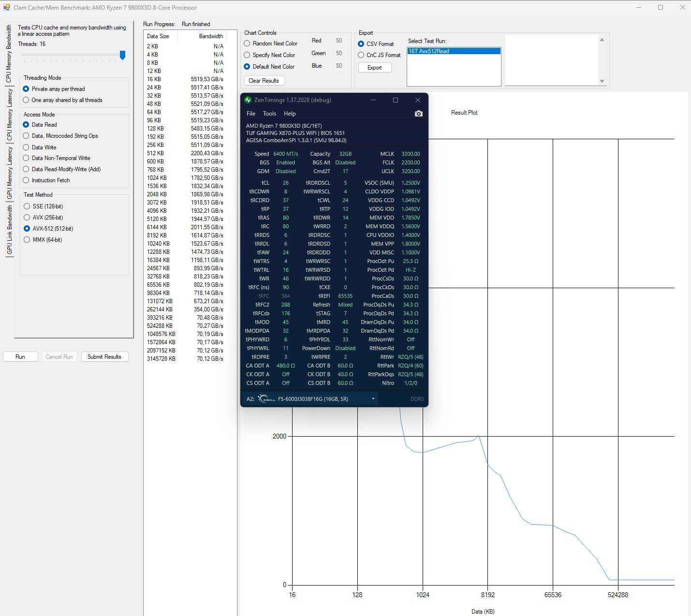Switch to the CPU Memory Latency tab
The height and width of the screenshot is (616, 691).
9,115
